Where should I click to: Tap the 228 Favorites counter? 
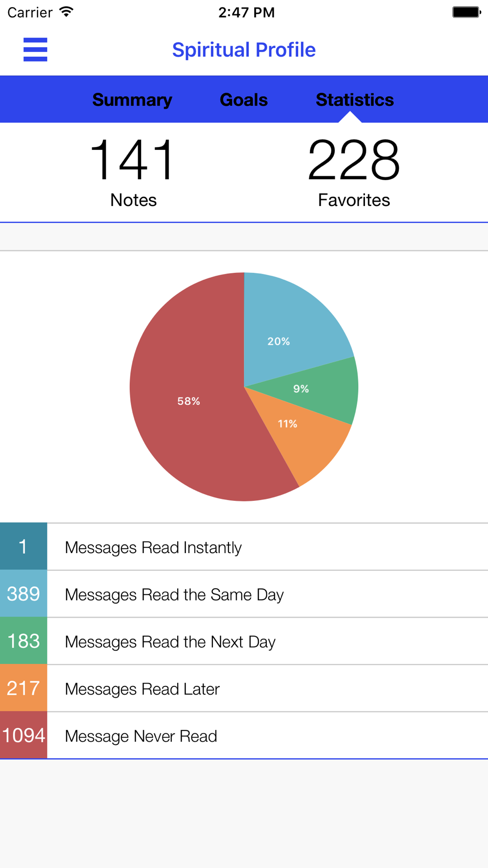354,172
